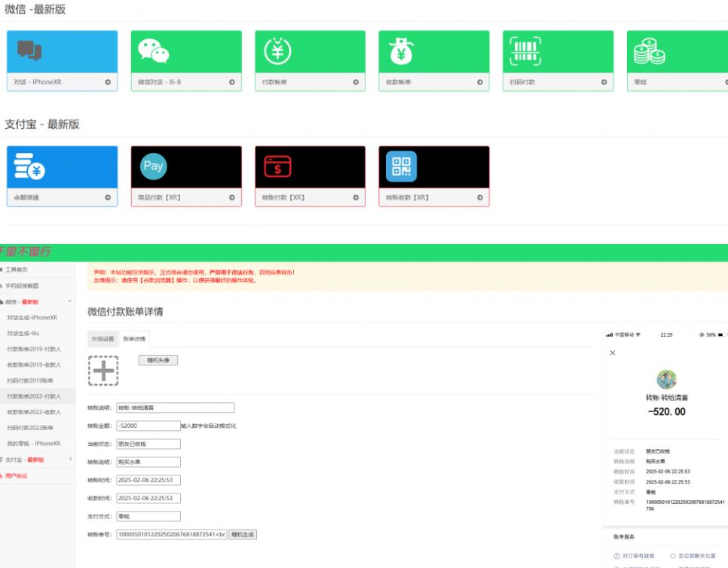Click the stacked coins yen icon on Alipay balance card

click(x=29, y=166)
